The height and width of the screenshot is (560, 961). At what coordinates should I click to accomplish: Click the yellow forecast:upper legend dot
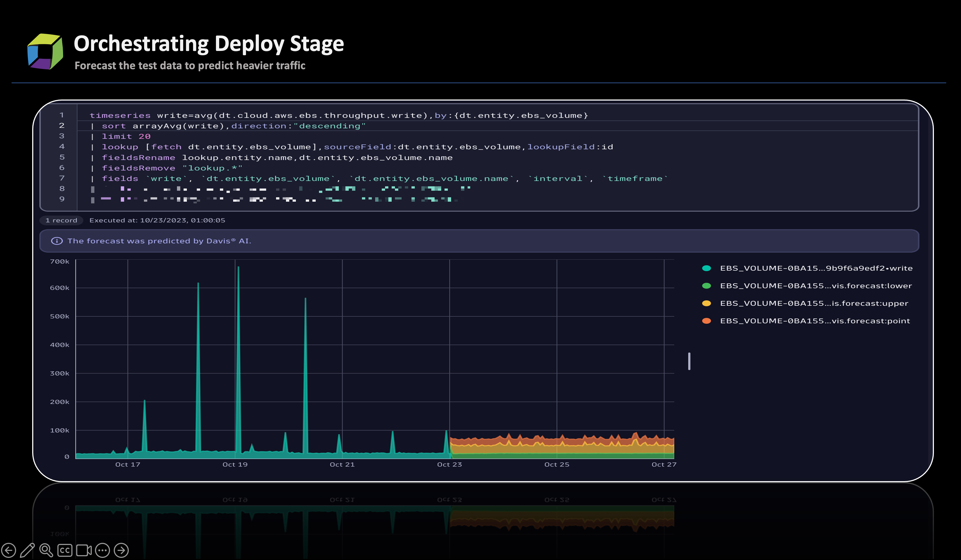pos(706,303)
